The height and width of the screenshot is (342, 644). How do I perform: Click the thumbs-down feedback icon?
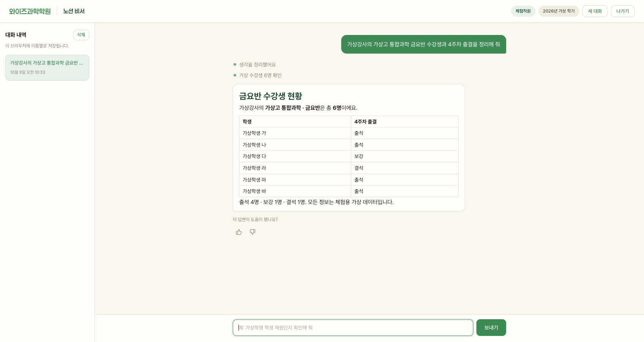(253, 232)
